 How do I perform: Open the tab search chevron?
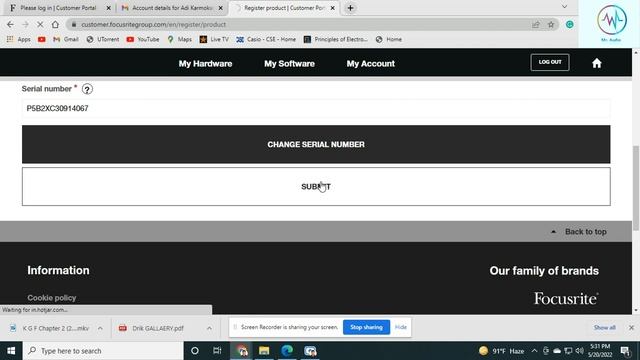564,7
